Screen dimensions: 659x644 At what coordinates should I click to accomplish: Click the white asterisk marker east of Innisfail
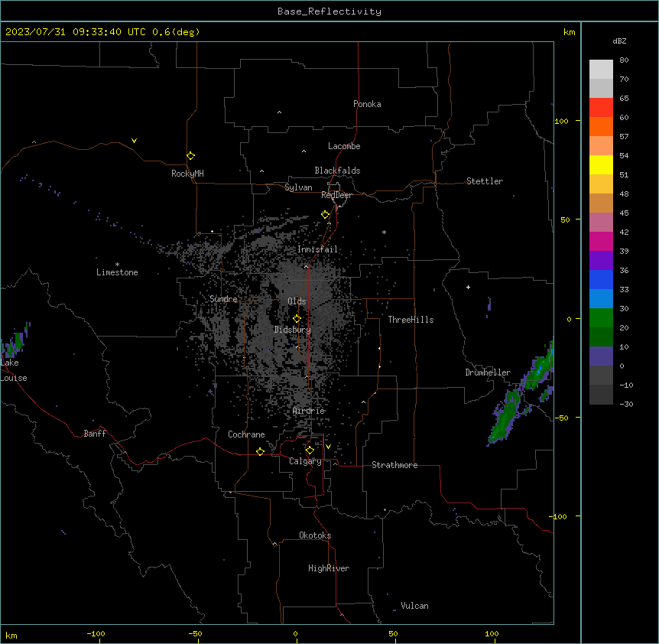click(x=384, y=232)
